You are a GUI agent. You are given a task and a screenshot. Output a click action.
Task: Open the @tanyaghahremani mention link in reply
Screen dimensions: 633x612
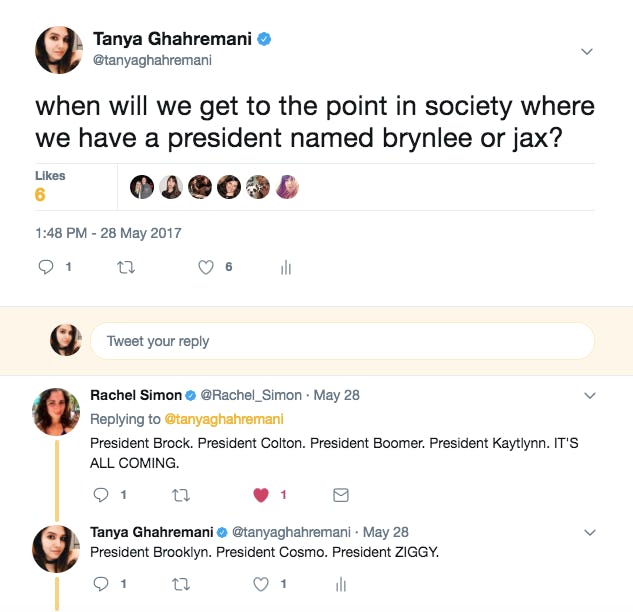coord(224,419)
